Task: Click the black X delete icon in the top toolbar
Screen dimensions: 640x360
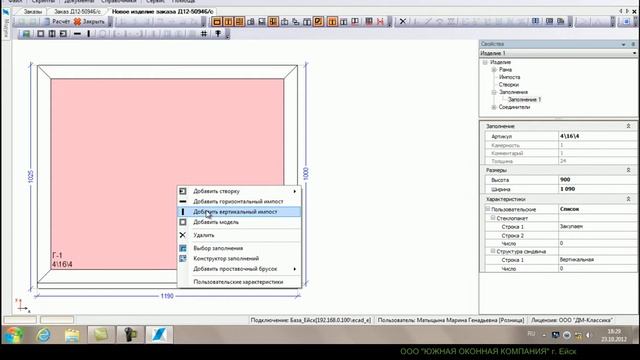Action: tap(403, 21)
